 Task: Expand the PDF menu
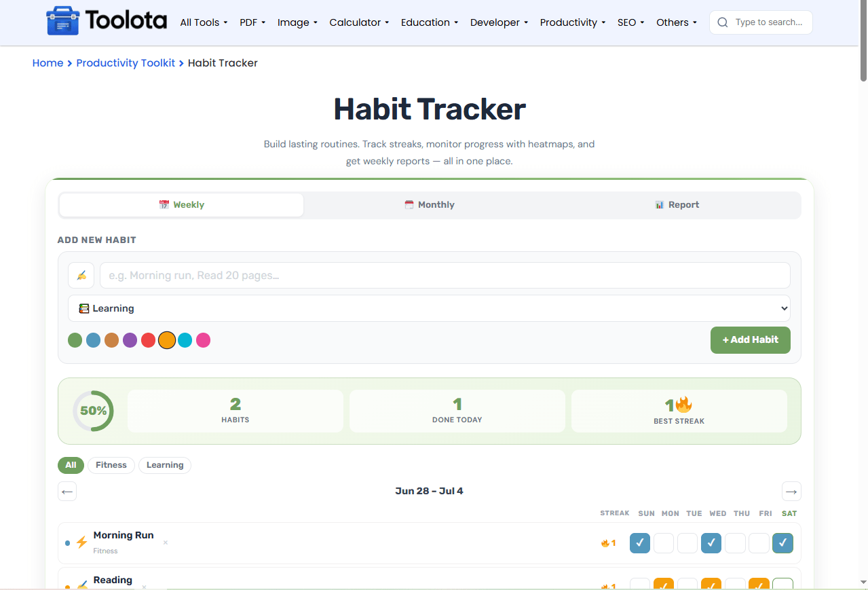coord(252,22)
